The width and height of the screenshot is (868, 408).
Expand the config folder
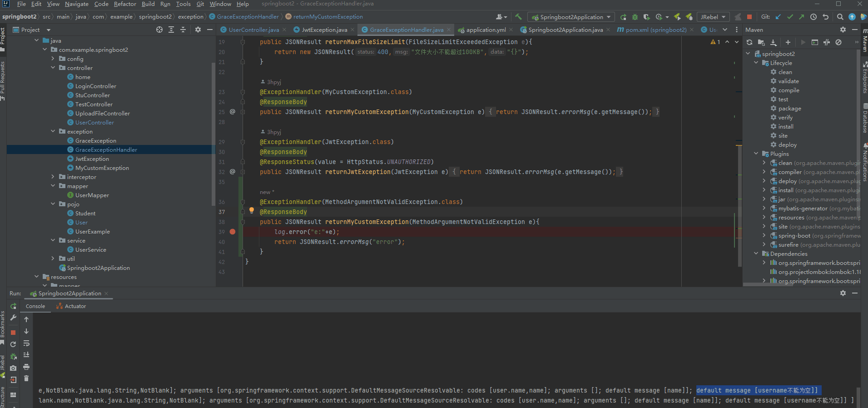click(x=53, y=59)
